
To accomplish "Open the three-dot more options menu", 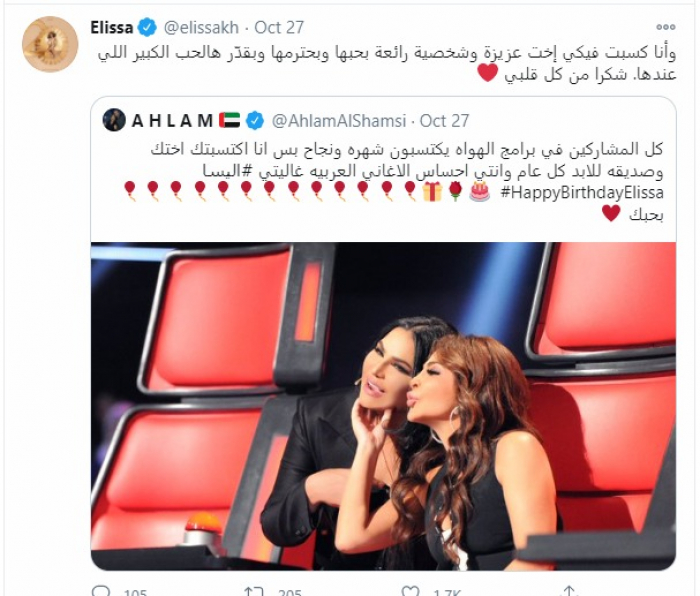I will pyautogui.click(x=665, y=27).
